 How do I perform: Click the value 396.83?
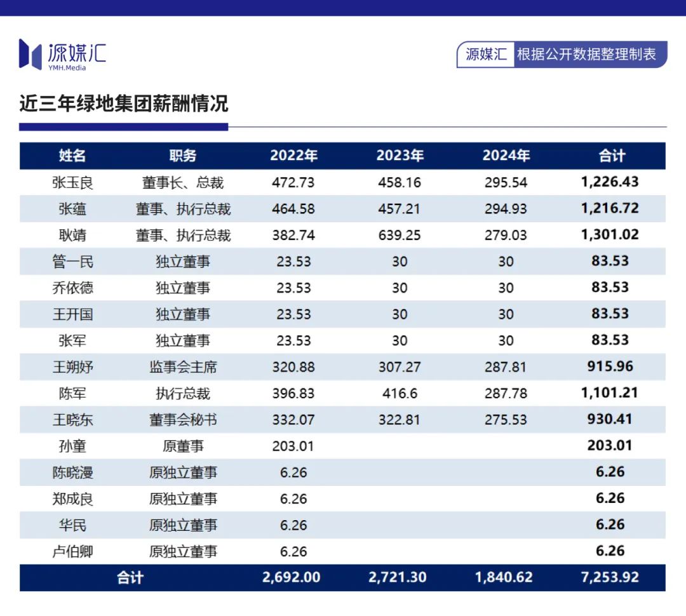(x=293, y=393)
